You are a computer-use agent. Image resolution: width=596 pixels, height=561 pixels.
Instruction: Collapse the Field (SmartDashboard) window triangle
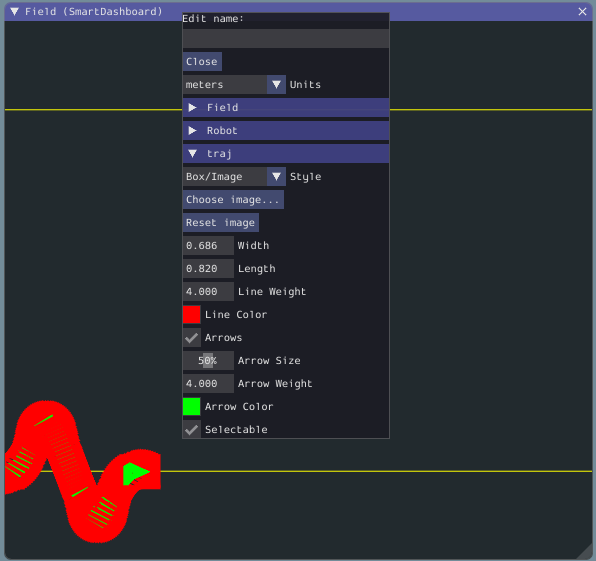14,11
